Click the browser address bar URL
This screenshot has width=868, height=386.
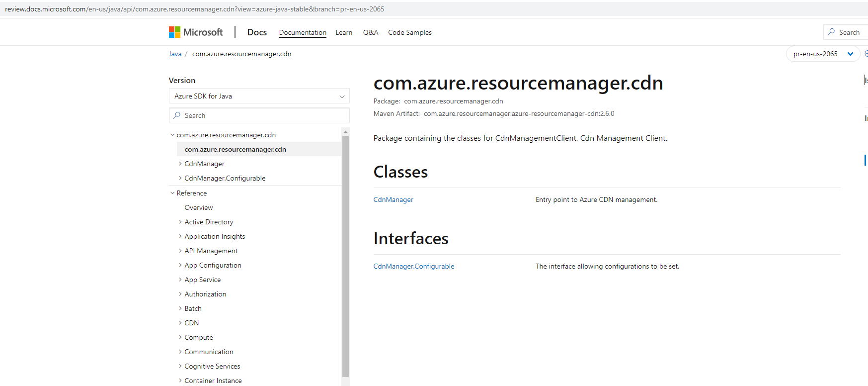point(194,9)
